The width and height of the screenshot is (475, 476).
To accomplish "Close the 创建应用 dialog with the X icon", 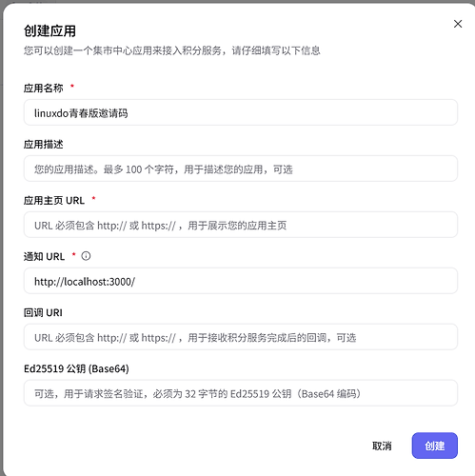I will pyautogui.click(x=458, y=24).
